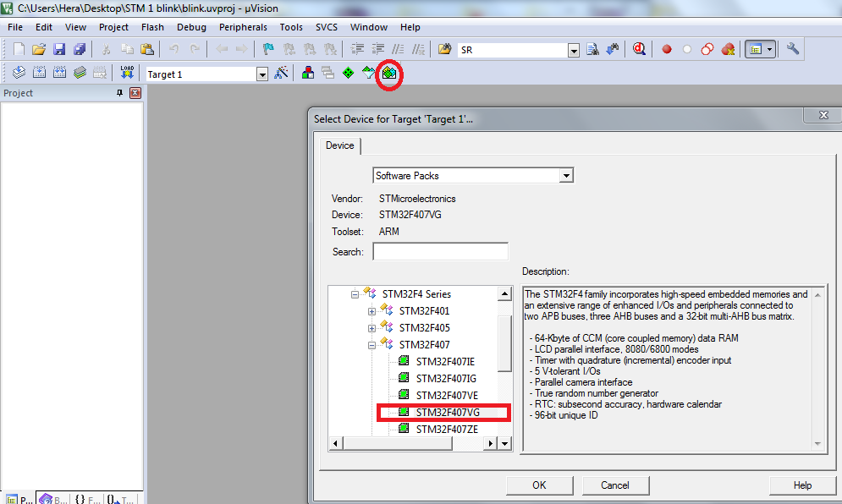Click the Select Software Packs icon
Image resolution: width=842 pixels, height=504 pixels.
click(369, 73)
